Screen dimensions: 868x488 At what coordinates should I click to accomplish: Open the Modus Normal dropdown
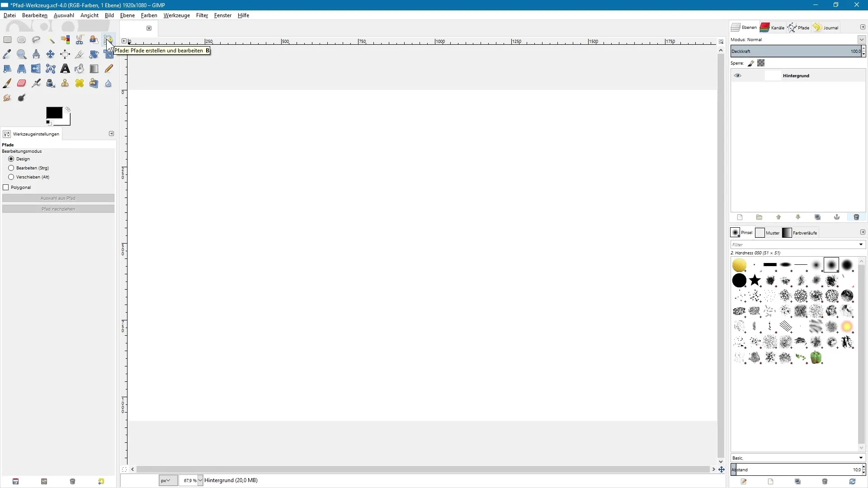861,40
